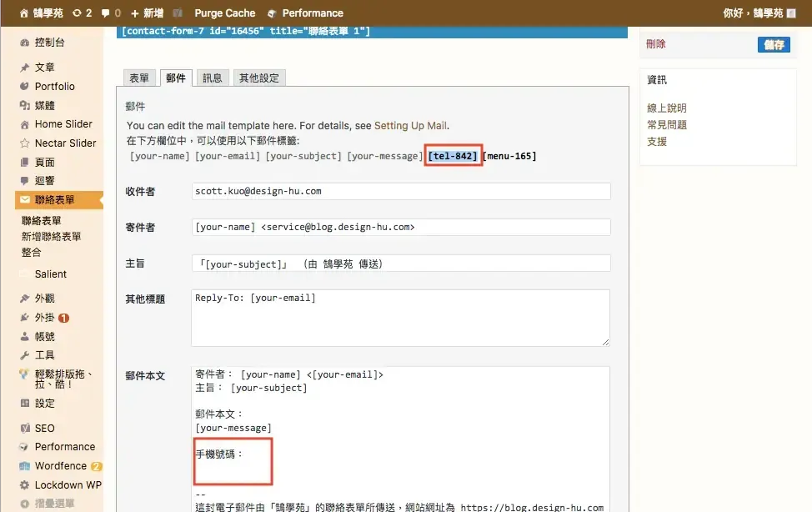
Task: Open 新增聯絡表單 submenu item
Action: click(51, 236)
